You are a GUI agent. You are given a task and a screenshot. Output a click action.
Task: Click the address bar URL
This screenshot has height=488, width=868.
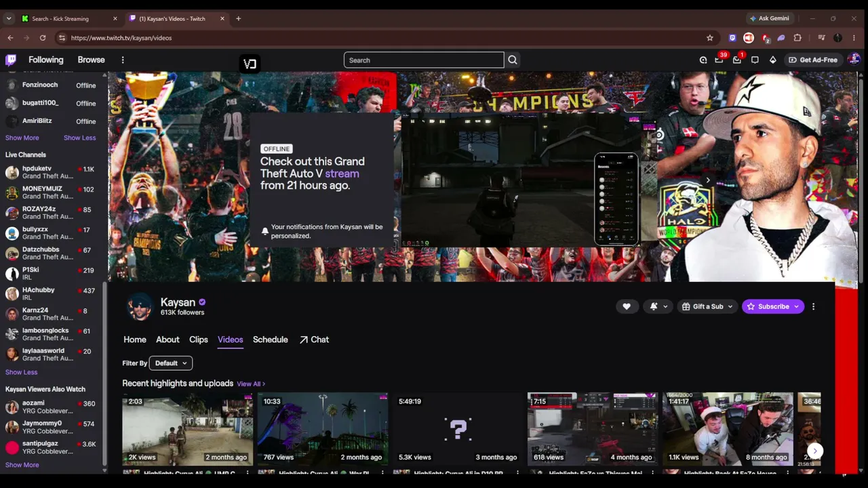point(121,38)
